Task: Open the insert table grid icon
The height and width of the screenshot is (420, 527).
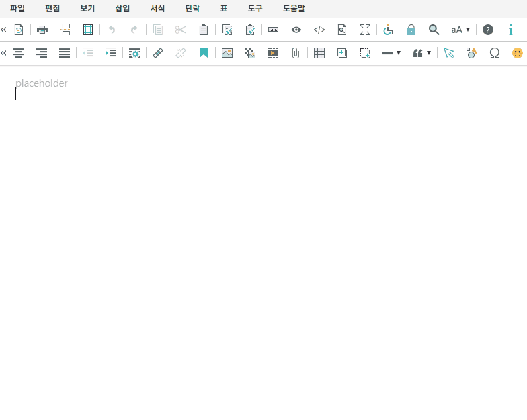Action: tap(319, 53)
